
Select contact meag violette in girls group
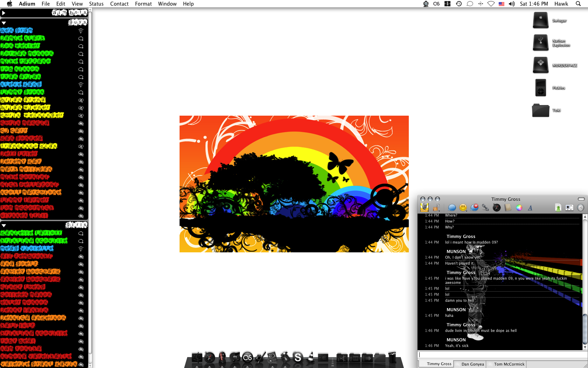(x=44, y=248)
